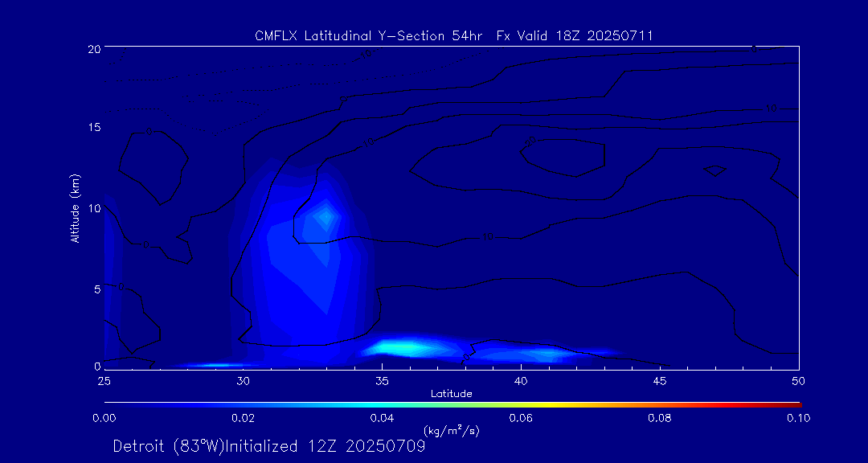Click latitude axis tick label 25

(x=104, y=380)
